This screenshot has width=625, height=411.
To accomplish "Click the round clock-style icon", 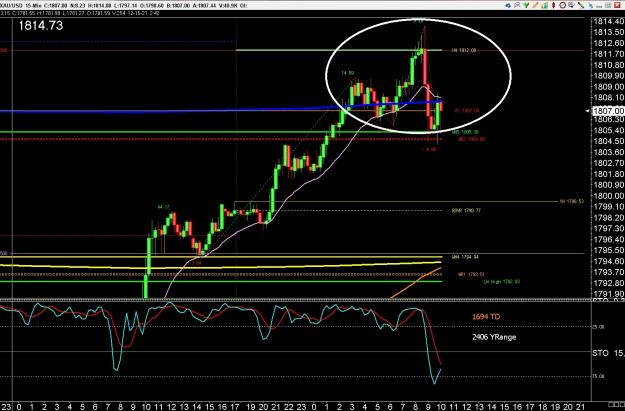I will (562, 5).
